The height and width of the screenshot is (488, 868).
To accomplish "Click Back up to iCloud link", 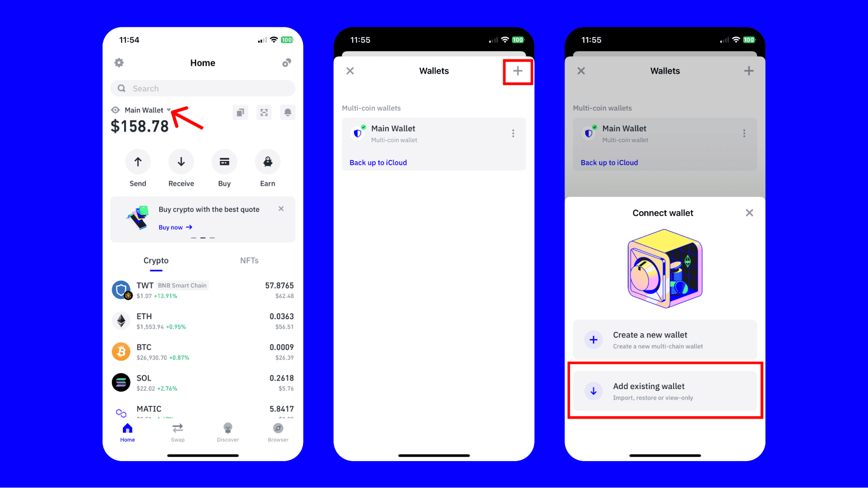I will [379, 162].
